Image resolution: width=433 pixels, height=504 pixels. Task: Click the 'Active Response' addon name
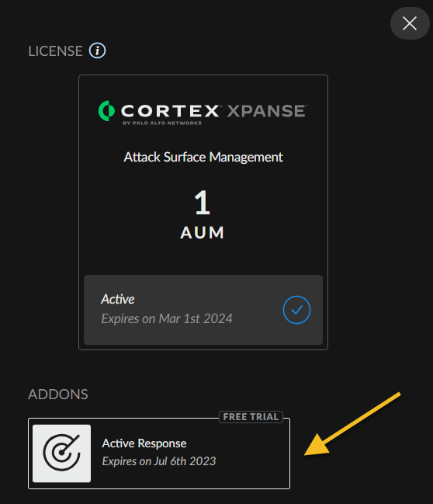click(x=144, y=443)
